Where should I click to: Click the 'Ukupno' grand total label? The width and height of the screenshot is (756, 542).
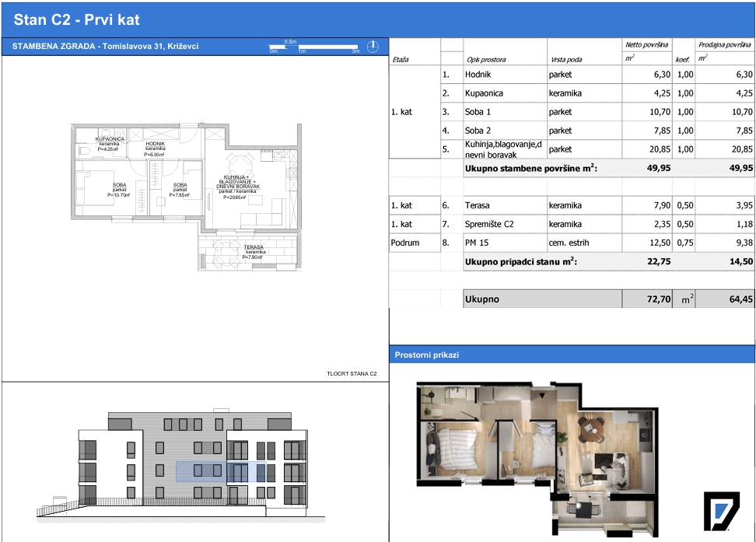(x=481, y=299)
